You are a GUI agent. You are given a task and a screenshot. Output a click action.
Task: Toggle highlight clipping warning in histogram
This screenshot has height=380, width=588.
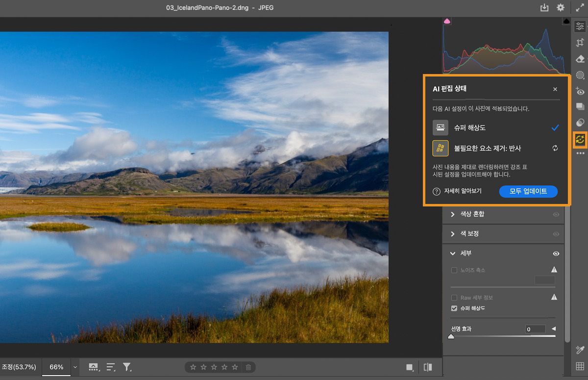[566, 22]
